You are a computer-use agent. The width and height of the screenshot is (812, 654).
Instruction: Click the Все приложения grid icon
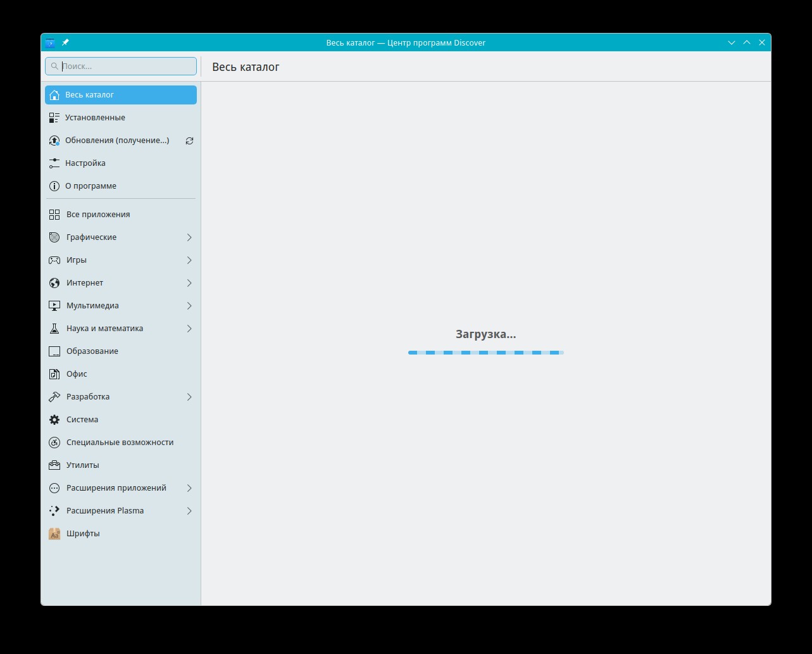pyautogui.click(x=54, y=215)
